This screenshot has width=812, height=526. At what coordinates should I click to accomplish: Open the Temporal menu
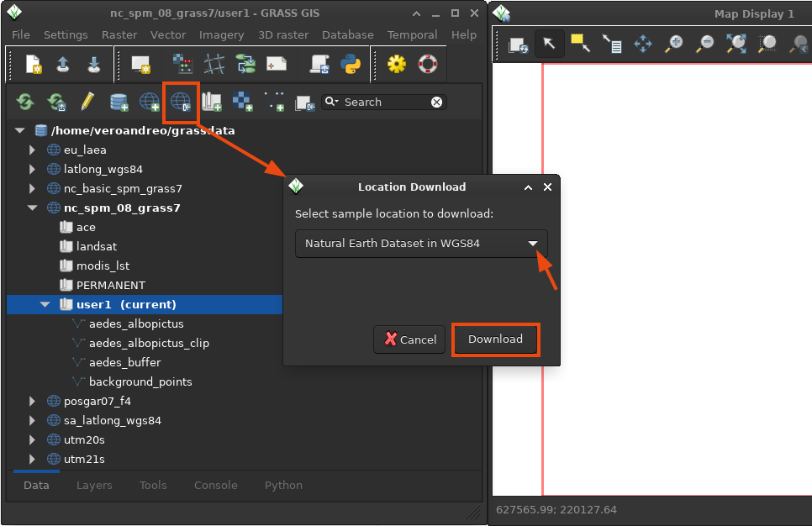[x=412, y=34]
